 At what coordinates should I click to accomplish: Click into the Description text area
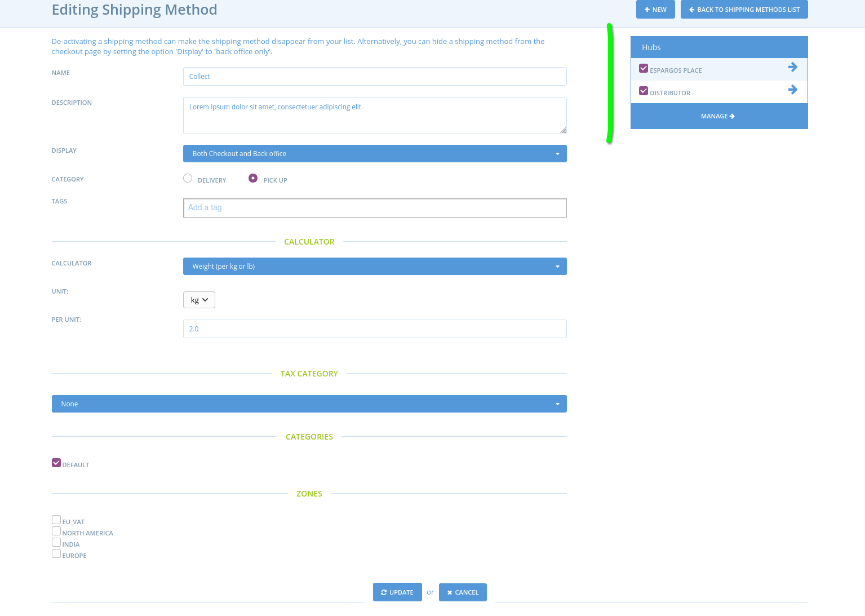(x=375, y=116)
